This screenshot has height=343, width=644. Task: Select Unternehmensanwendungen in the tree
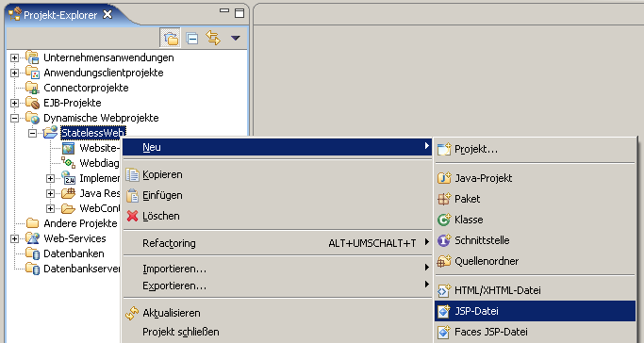(108, 57)
